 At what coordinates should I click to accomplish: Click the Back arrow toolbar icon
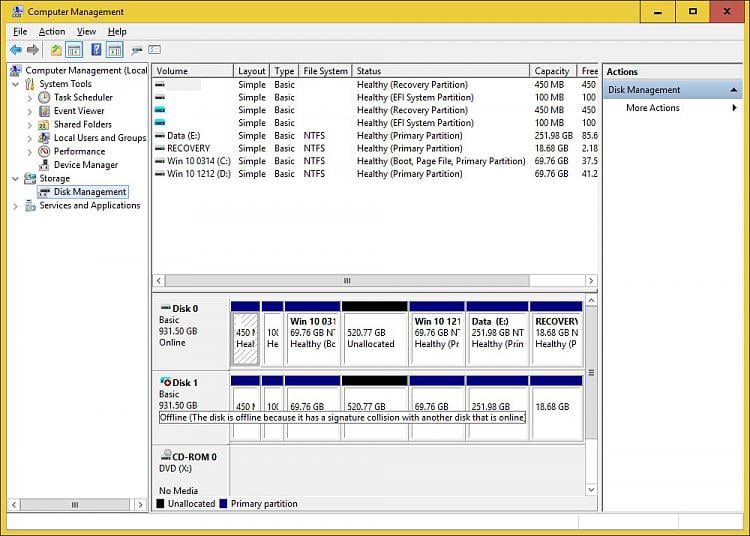tap(15, 50)
